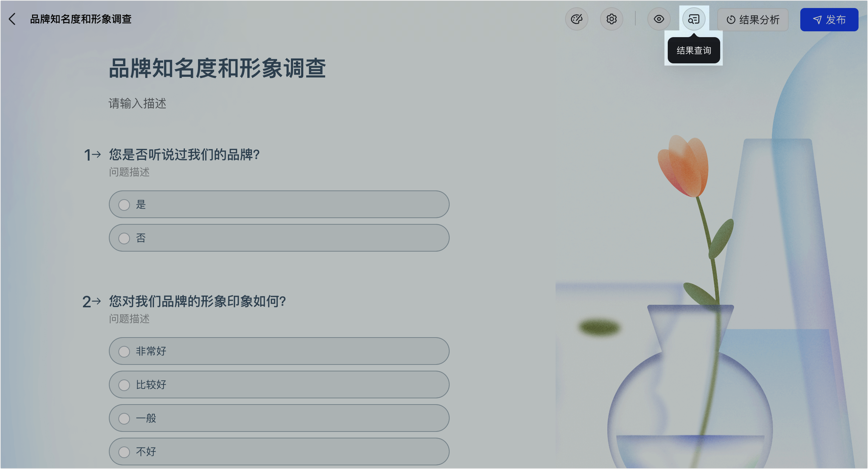
Task: Open the theme palette icon
Action: point(577,19)
